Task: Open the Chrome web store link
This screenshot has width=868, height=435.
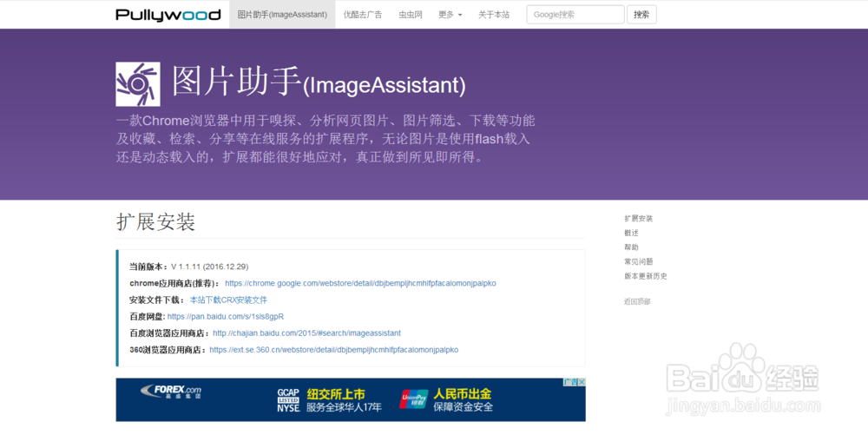Action: pos(360,283)
